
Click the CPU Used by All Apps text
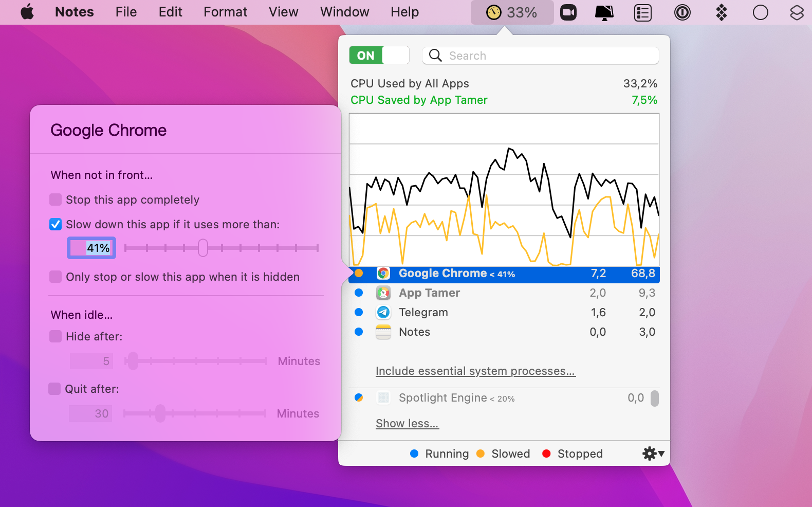point(410,83)
